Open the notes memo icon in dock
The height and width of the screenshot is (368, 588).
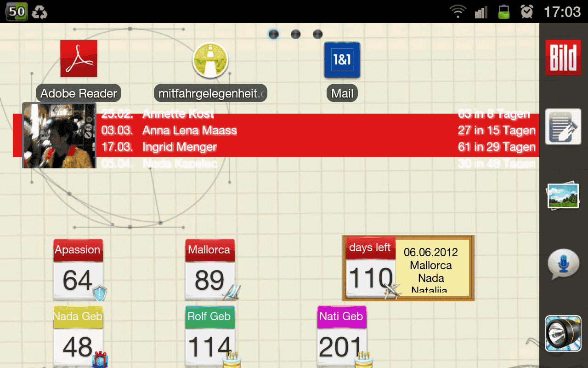(563, 126)
